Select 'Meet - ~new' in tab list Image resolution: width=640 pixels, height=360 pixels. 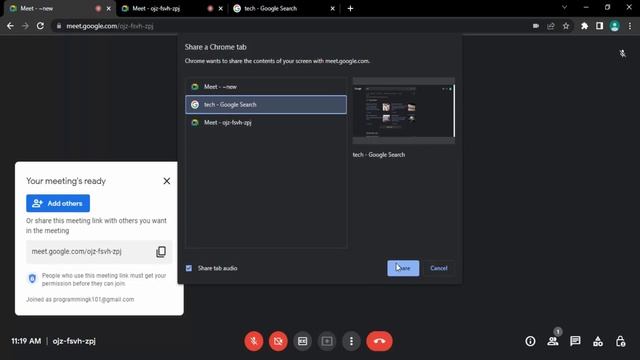point(266,87)
